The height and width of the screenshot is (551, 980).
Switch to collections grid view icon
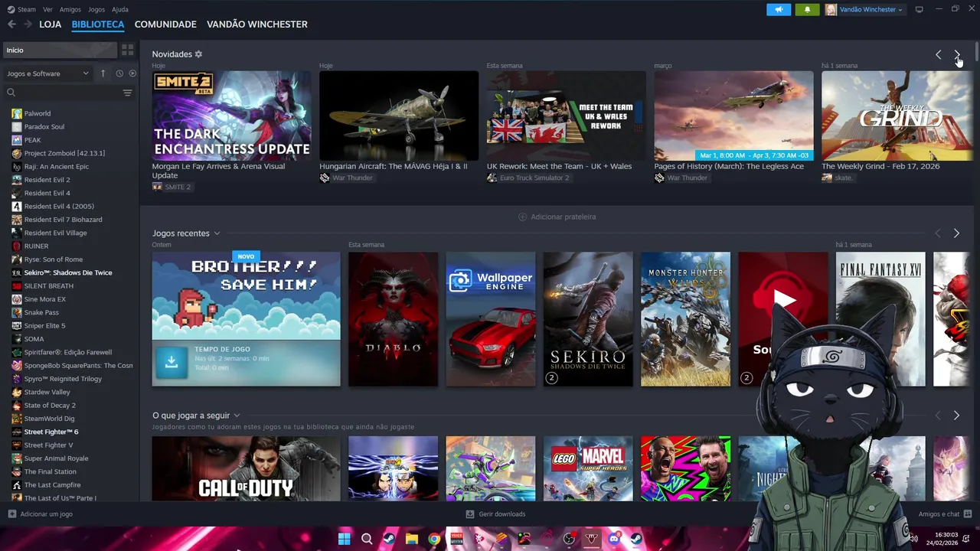(x=128, y=50)
